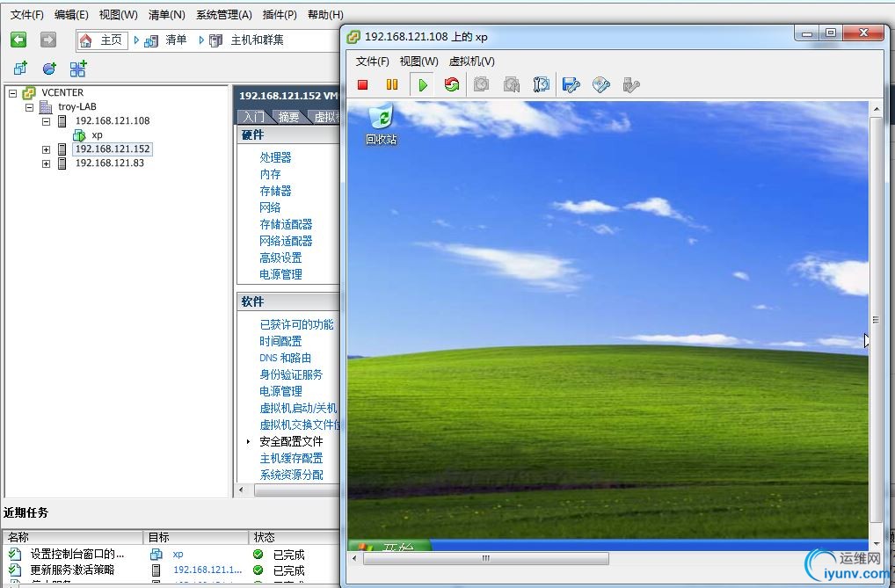Click the arrow after Inventory in breadcrumb

[201, 40]
